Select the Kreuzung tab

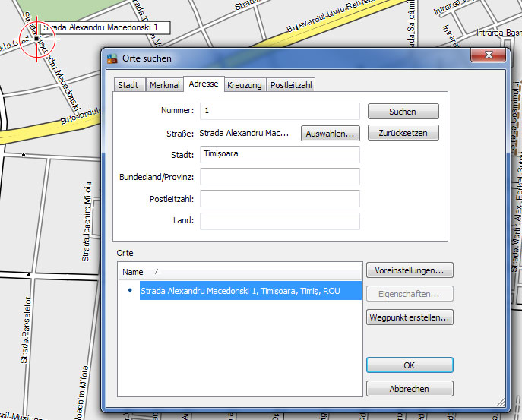tap(244, 85)
